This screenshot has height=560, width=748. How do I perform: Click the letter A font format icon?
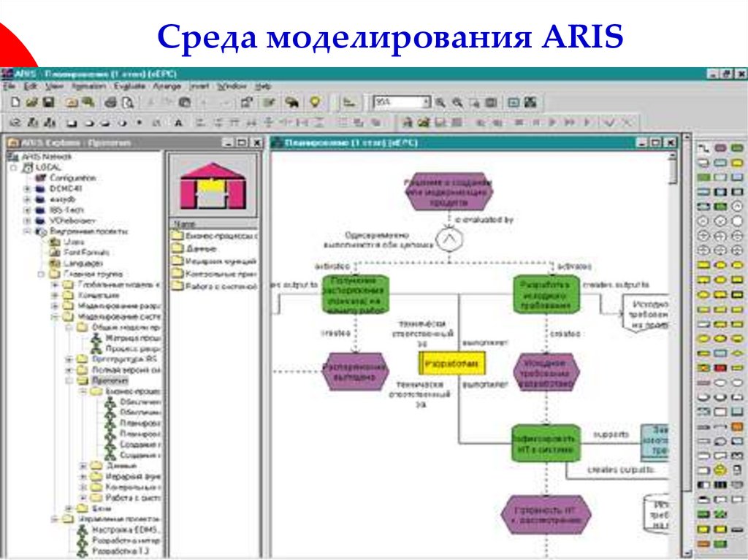tap(178, 123)
